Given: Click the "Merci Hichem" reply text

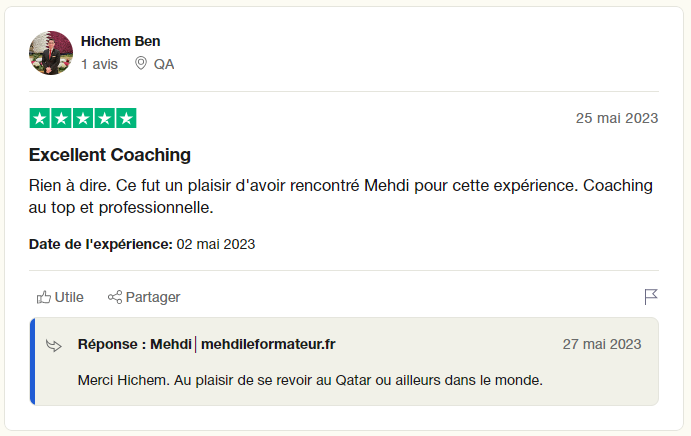Looking at the screenshot, I should click(x=310, y=380).
